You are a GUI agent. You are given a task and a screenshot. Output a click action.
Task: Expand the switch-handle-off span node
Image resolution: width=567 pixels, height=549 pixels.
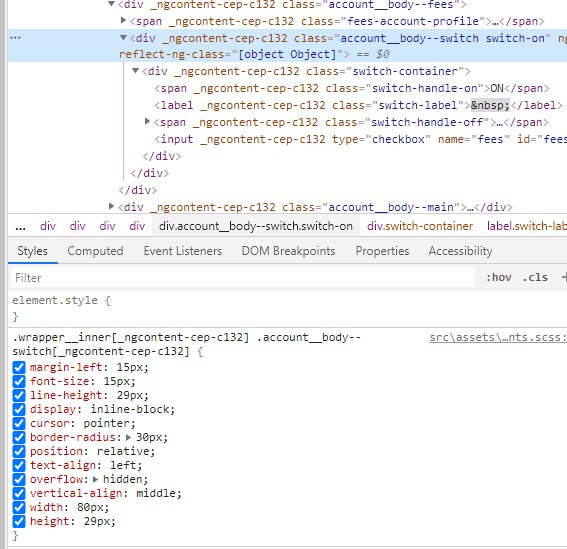[x=147, y=121]
